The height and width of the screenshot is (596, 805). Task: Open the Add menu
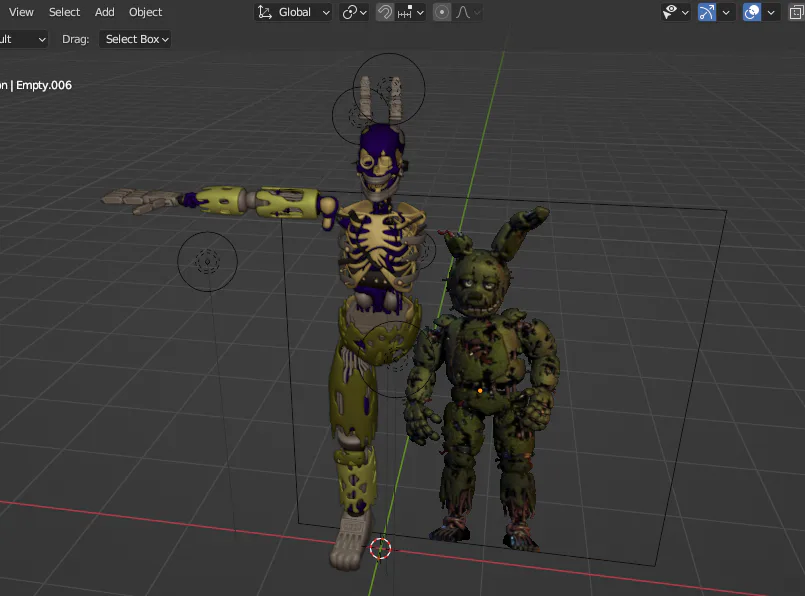coord(104,12)
